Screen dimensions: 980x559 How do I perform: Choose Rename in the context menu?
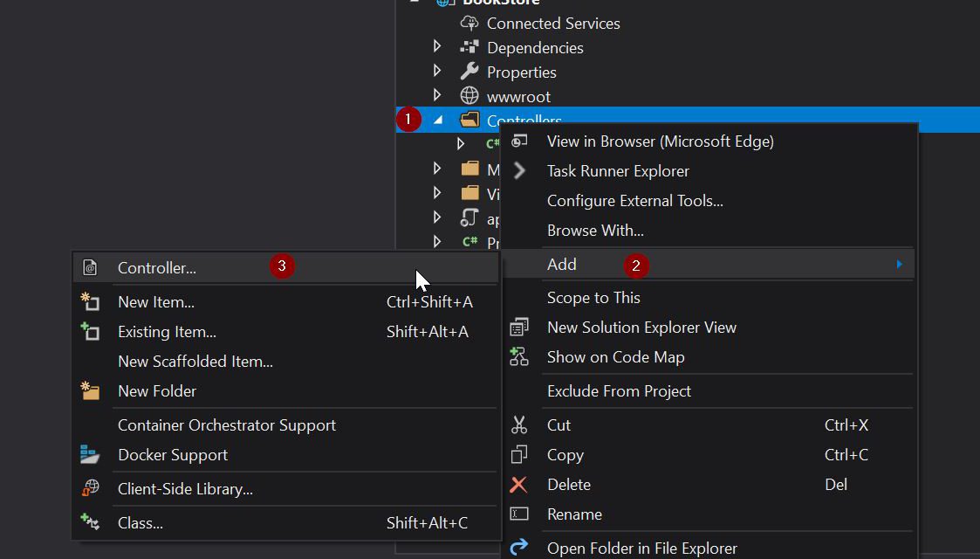tap(574, 514)
